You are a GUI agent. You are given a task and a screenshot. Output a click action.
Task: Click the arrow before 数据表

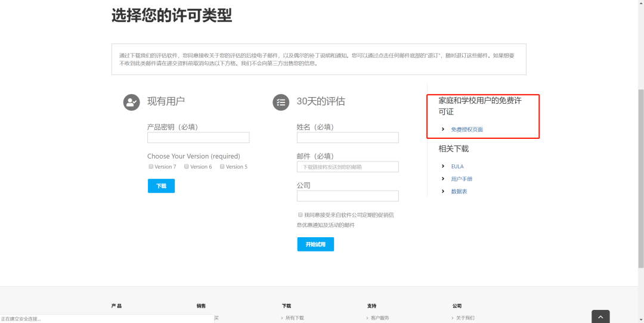pyautogui.click(x=442, y=191)
